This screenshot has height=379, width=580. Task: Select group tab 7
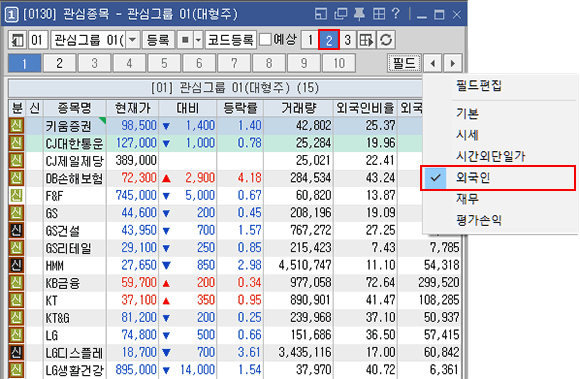[x=234, y=64]
